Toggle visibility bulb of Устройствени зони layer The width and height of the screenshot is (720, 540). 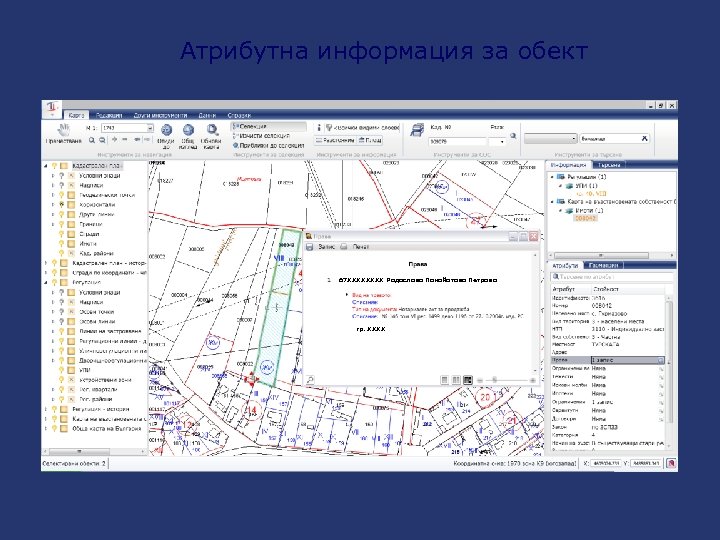(62, 380)
